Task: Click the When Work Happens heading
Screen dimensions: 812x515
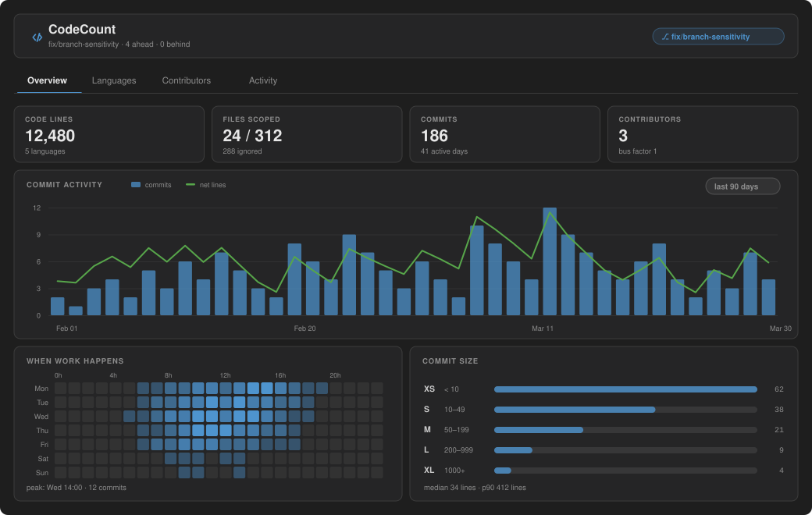Action: point(75,360)
